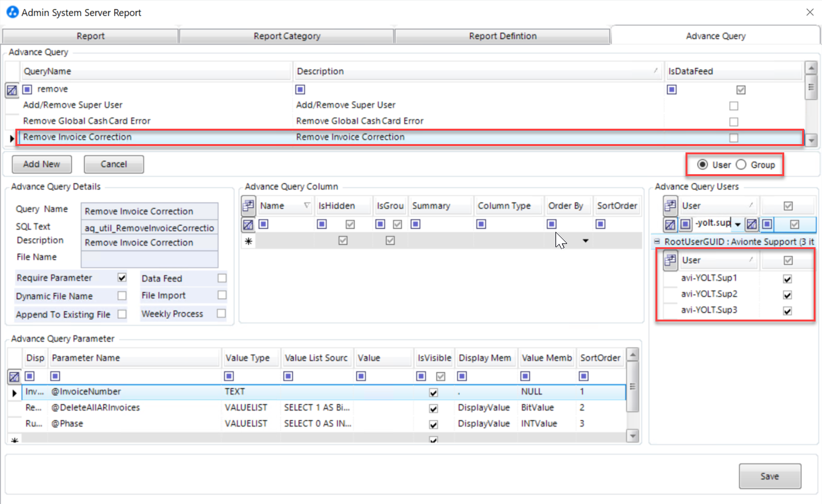Enable the Data Feed checkbox

(x=222, y=278)
